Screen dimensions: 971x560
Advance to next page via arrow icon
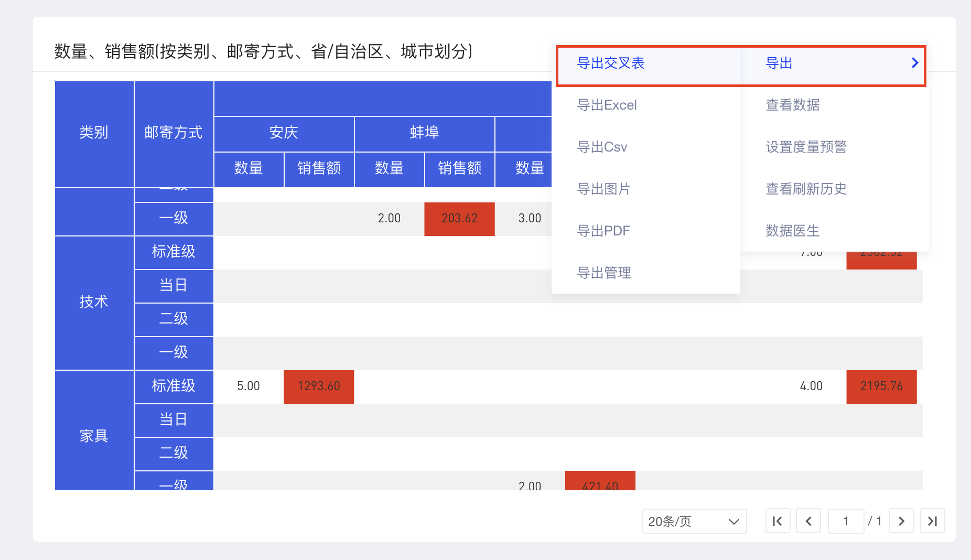pos(902,521)
